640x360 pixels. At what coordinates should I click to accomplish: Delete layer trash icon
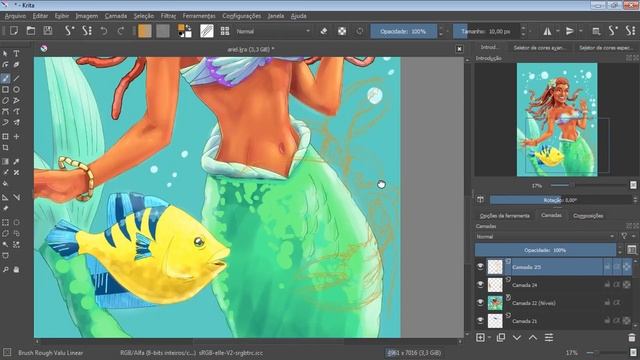(x=632, y=338)
